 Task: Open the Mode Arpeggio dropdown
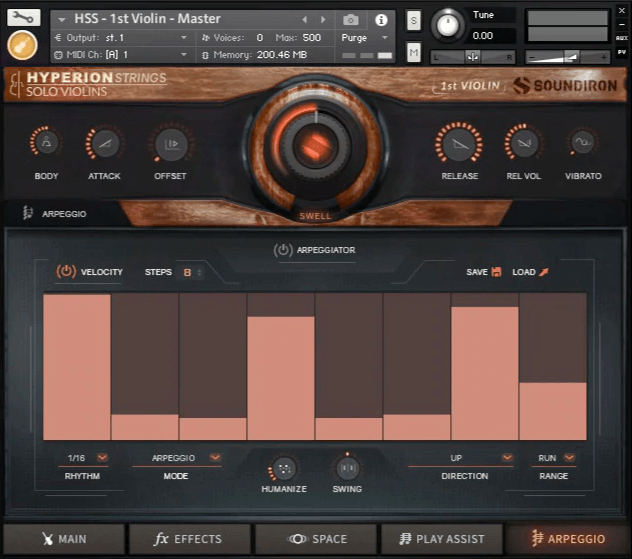pyautogui.click(x=215, y=457)
